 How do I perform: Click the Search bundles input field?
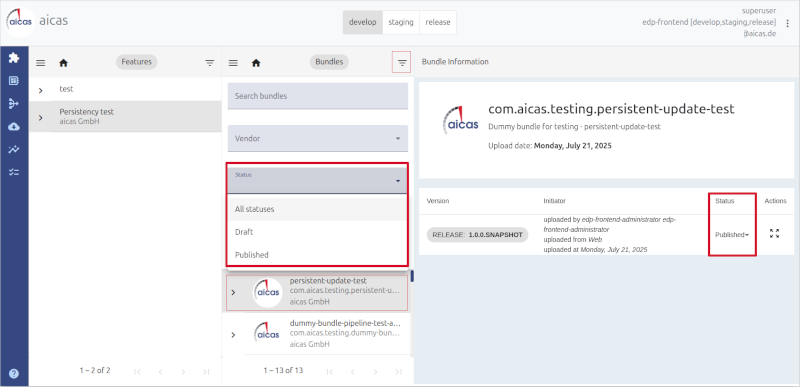pos(318,96)
